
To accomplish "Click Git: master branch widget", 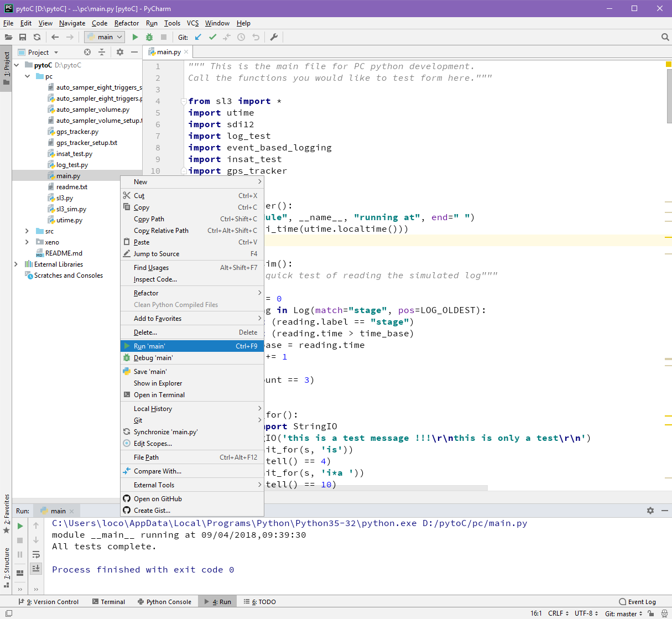I will point(624,613).
